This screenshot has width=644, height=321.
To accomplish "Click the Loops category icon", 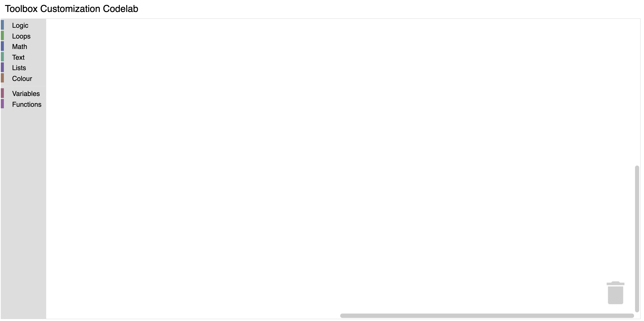I will (x=3, y=36).
